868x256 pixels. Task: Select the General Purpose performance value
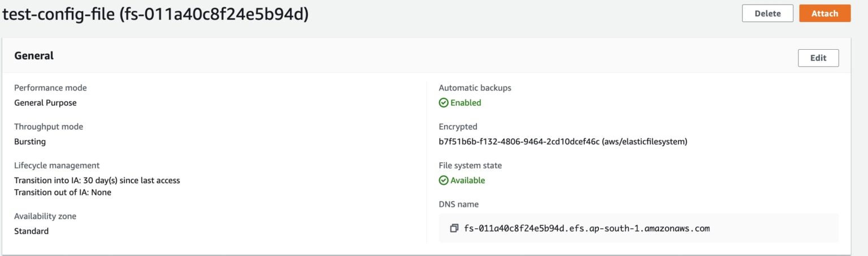pyautogui.click(x=45, y=103)
